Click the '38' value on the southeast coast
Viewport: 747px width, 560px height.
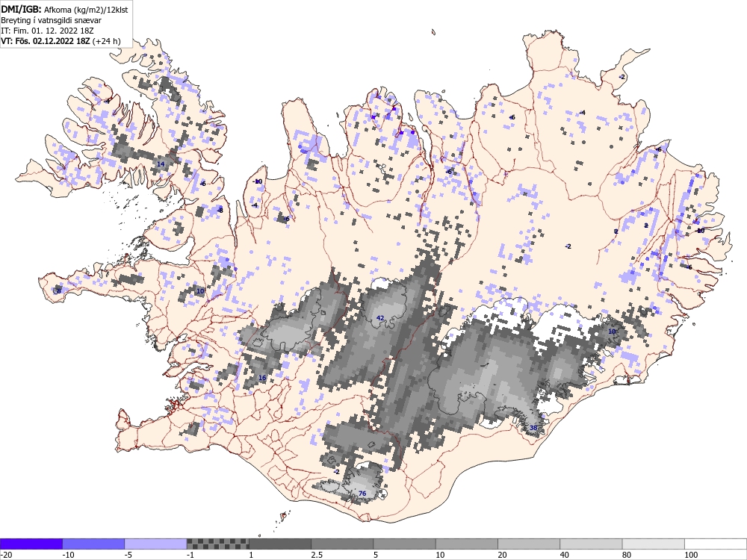click(533, 428)
